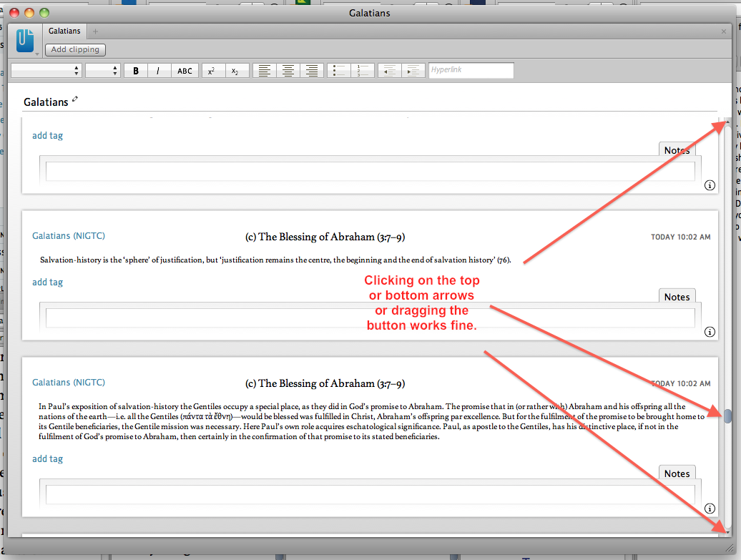Click the green zoom window button

tap(44, 13)
